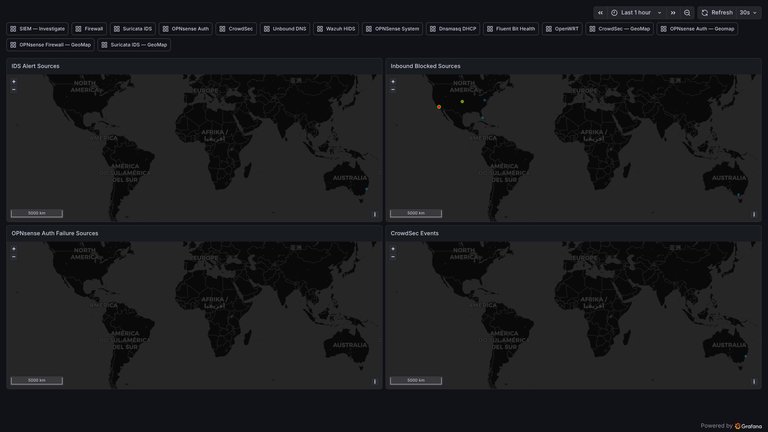The image size is (768, 432).
Task: Open the Fluent Bit Health dashboard link
Action: (x=511, y=29)
